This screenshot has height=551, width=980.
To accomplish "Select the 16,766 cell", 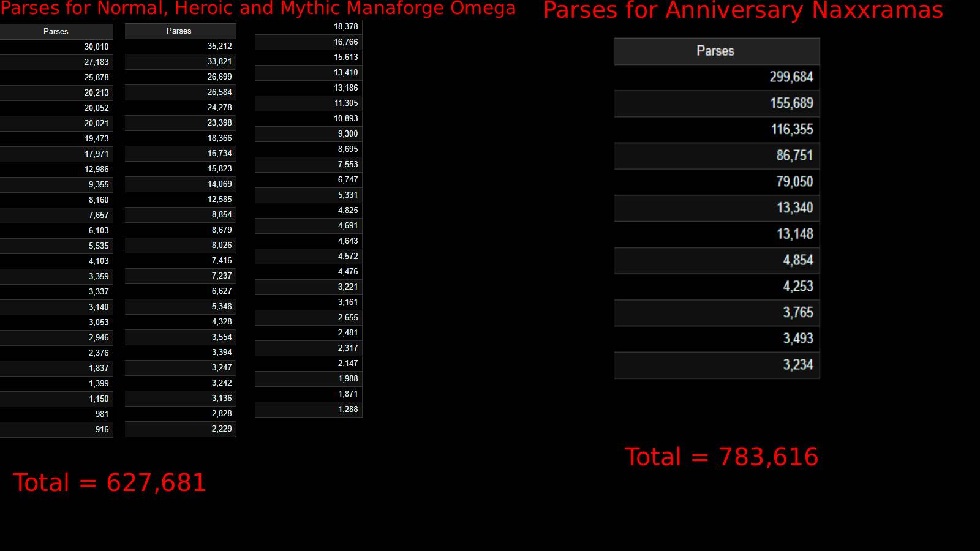I will 309,42.
